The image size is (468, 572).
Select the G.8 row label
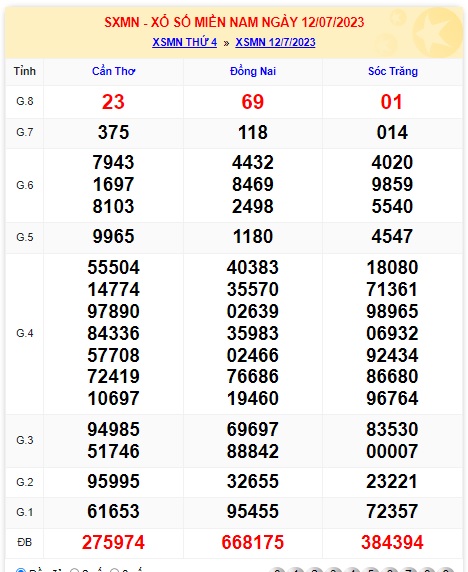click(x=25, y=101)
